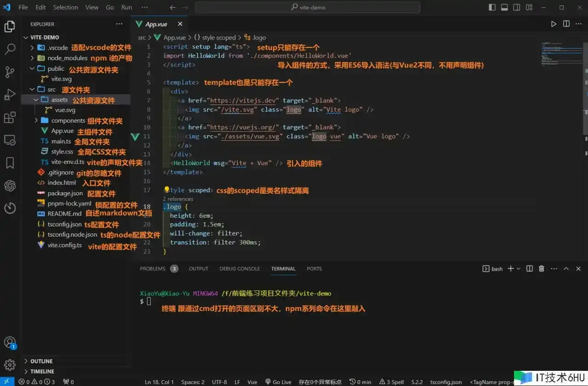
Task: Open Remote Explorer view
Action: (x=10, y=140)
